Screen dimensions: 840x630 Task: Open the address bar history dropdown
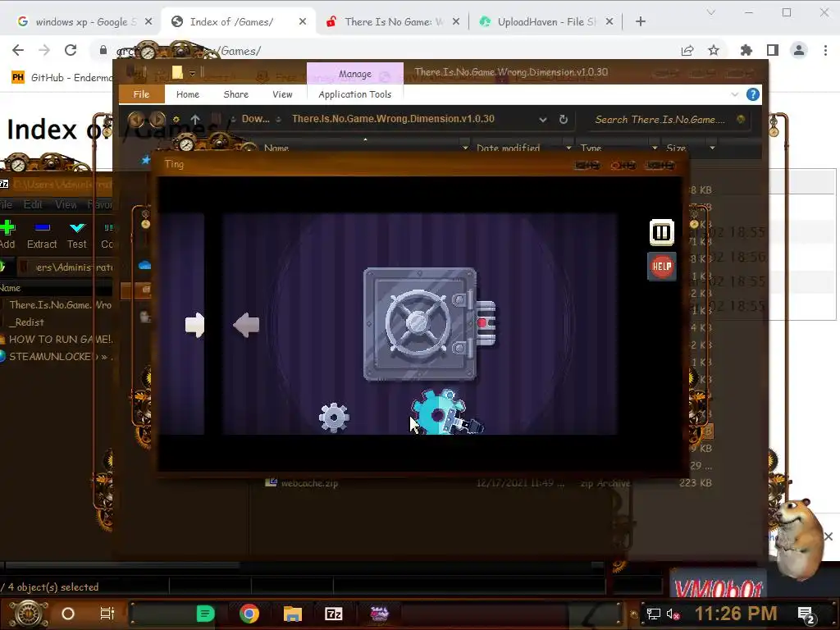click(543, 120)
